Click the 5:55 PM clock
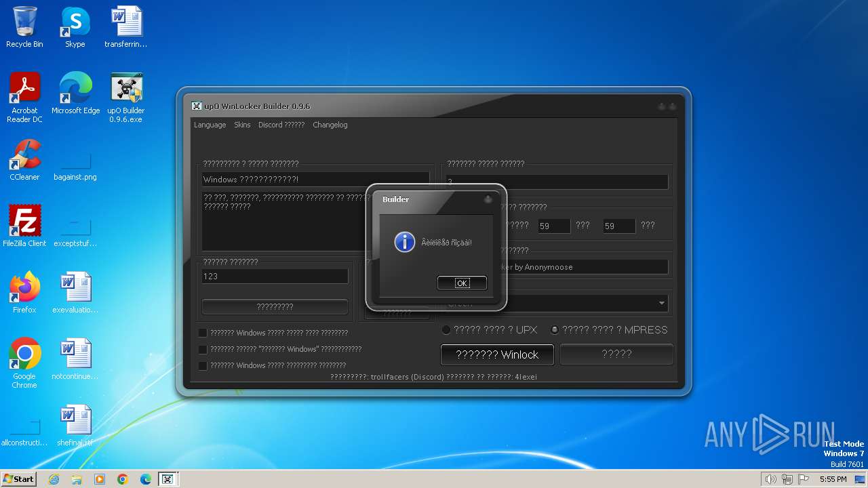Image resolution: width=868 pixels, height=488 pixels. point(833,479)
